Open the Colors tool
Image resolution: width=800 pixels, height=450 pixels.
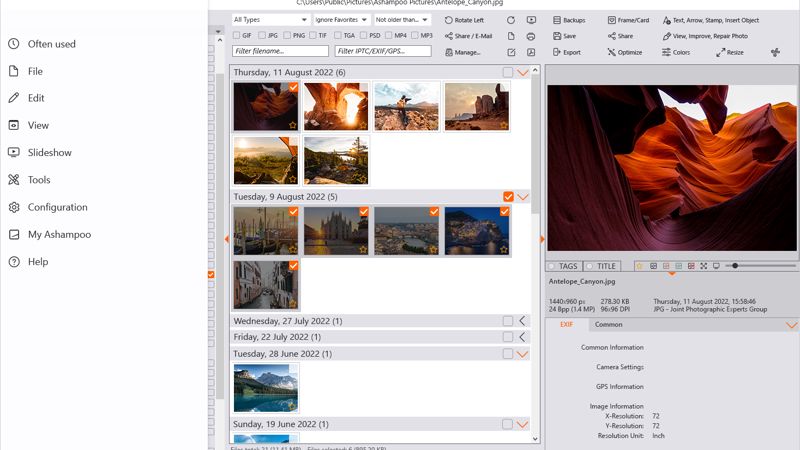coord(676,52)
